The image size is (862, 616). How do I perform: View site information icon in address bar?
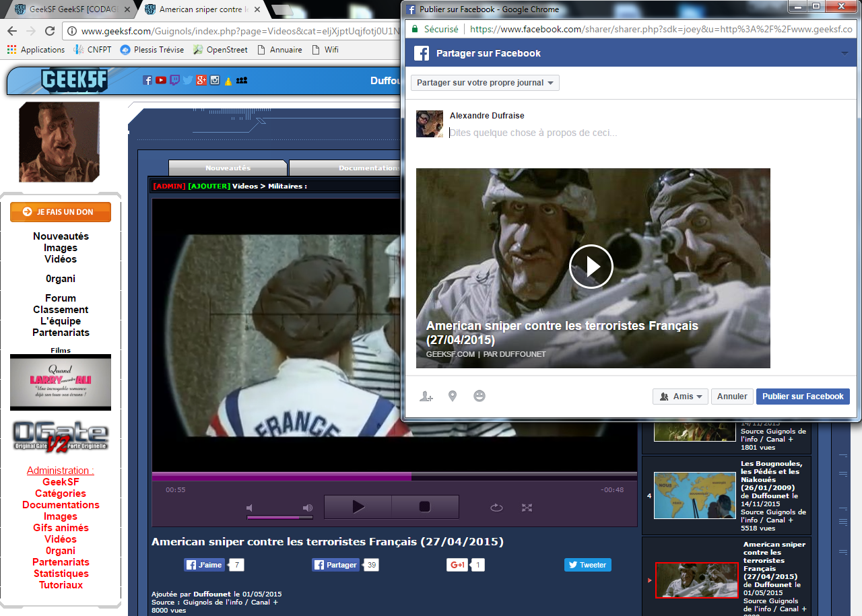pos(72,31)
